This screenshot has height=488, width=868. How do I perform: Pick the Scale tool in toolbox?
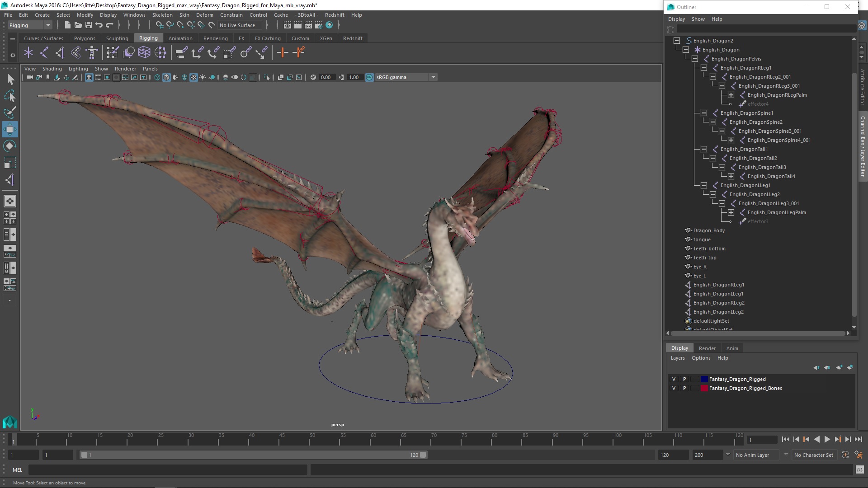[10, 163]
